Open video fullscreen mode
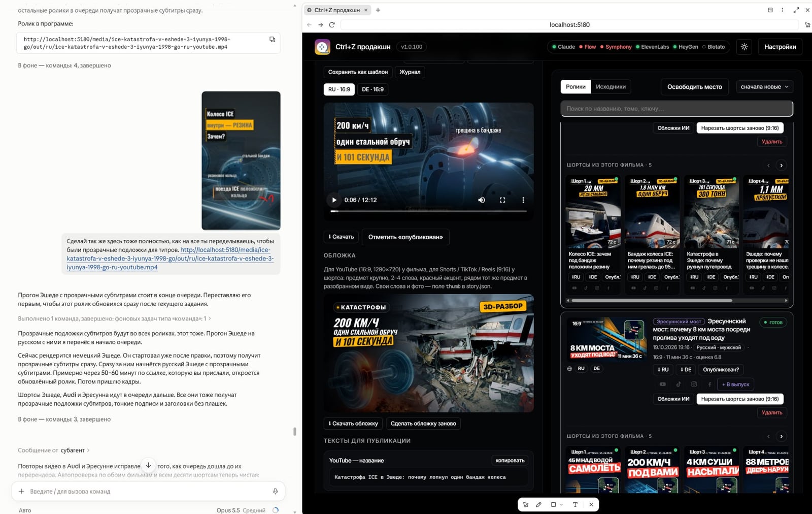812x514 pixels. (502, 200)
